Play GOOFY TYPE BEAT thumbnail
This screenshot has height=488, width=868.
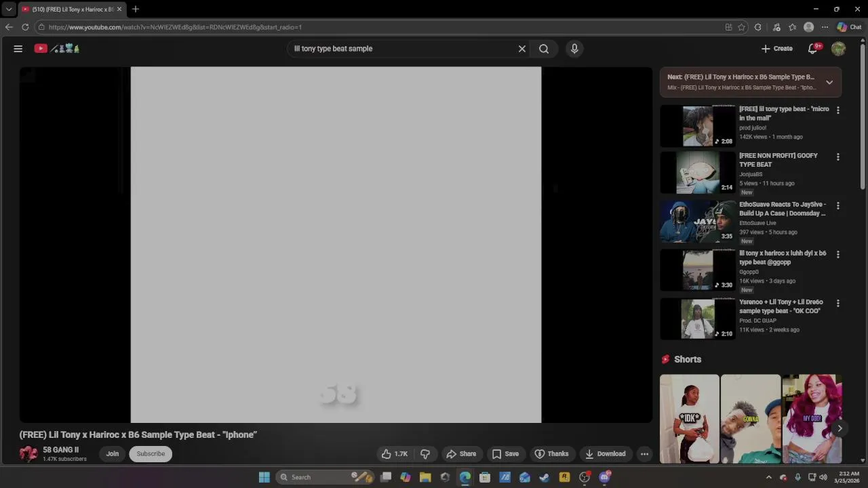coord(698,173)
